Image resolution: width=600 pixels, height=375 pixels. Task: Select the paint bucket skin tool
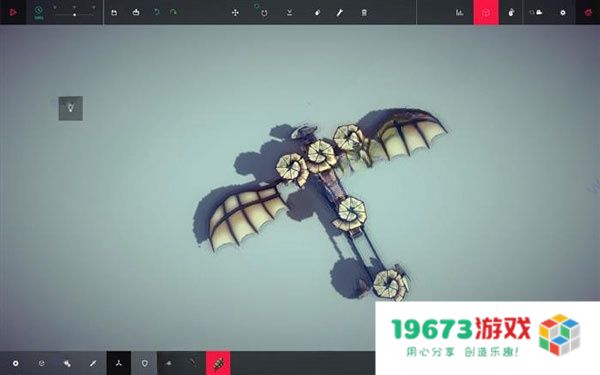[317, 13]
